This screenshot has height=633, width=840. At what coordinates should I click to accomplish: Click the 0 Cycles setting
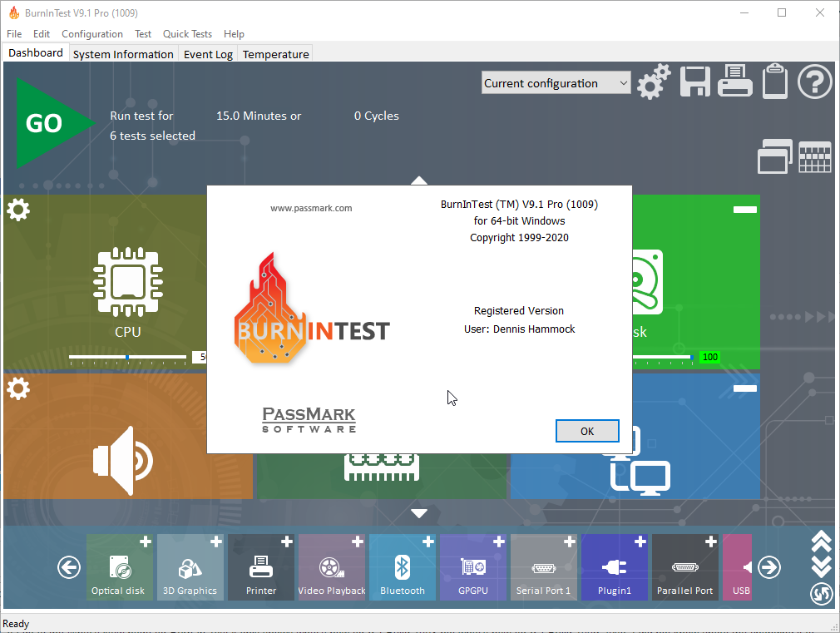click(x=377, y=116)
